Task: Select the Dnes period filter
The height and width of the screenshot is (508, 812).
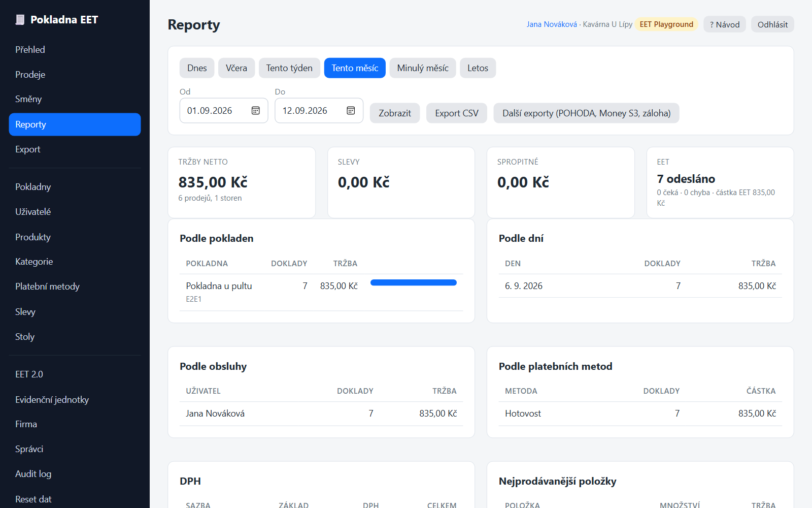Action: pyautogui.click(x=197, y=68)
